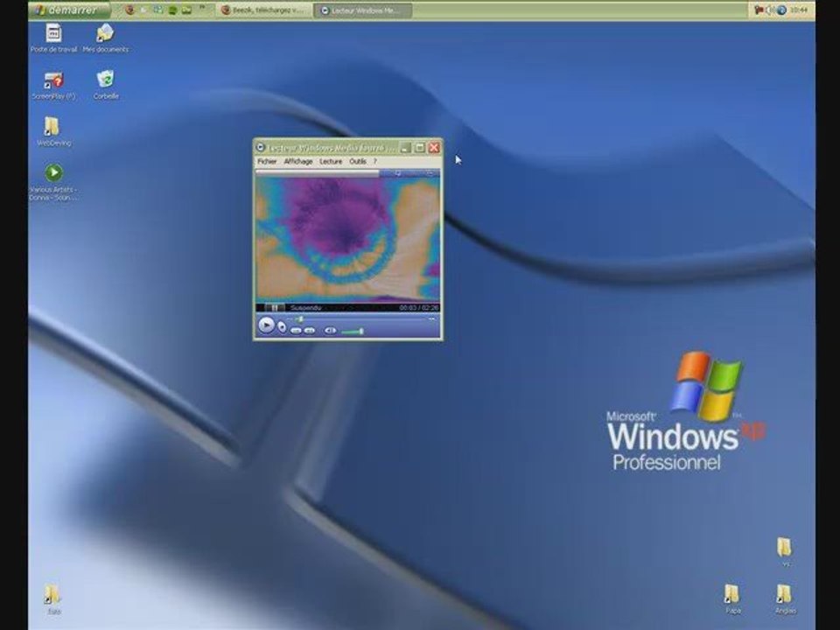Click the red flag tray icon
The height and width of the screenshot is (630, 840).
pos(759,10)
